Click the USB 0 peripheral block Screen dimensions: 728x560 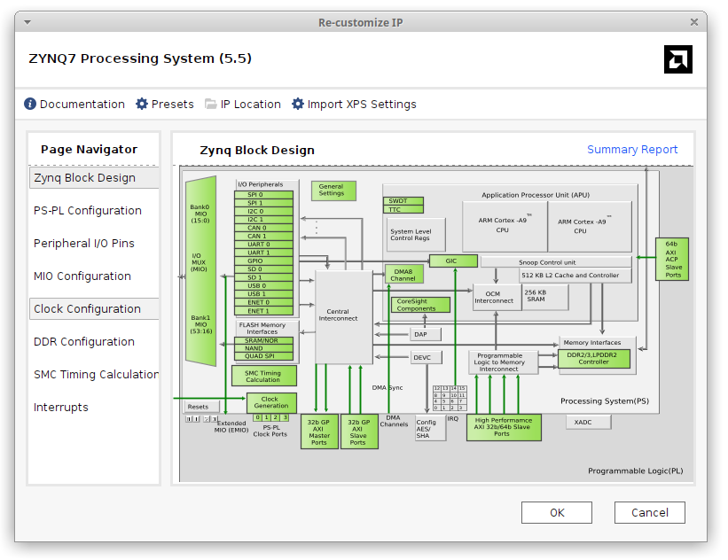pyautogui.click(x=263, y=286)
